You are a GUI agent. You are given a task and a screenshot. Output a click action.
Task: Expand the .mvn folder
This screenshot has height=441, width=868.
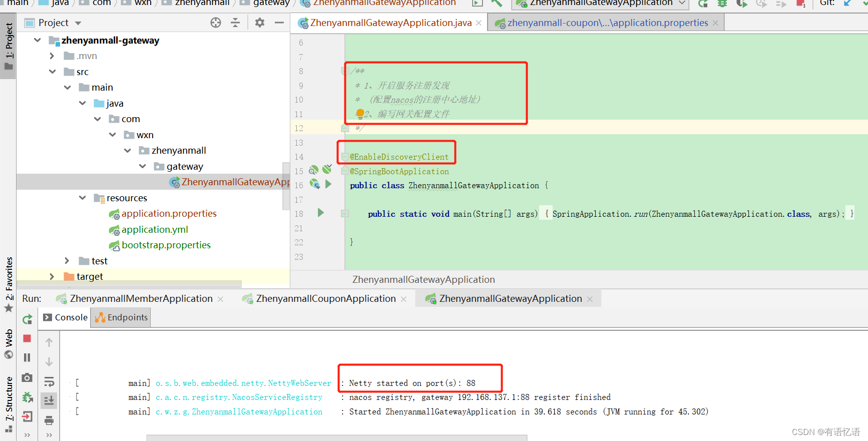[x=52, y=56]
